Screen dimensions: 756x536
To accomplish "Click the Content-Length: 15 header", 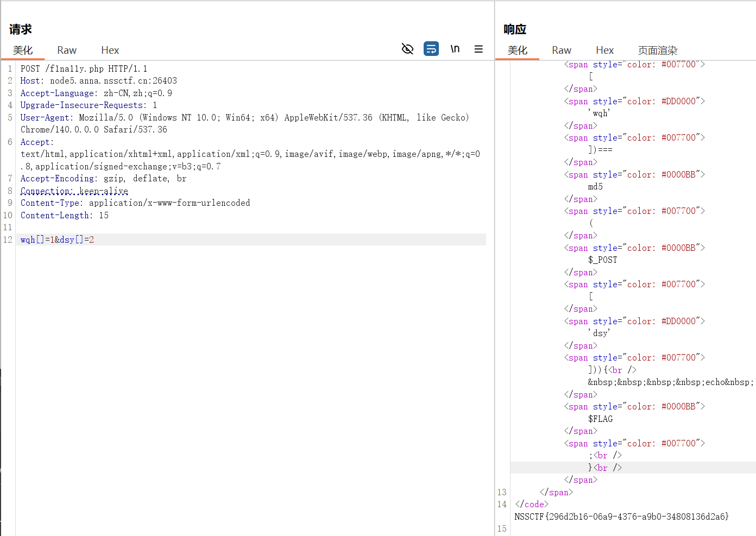I will coord(65,215).
